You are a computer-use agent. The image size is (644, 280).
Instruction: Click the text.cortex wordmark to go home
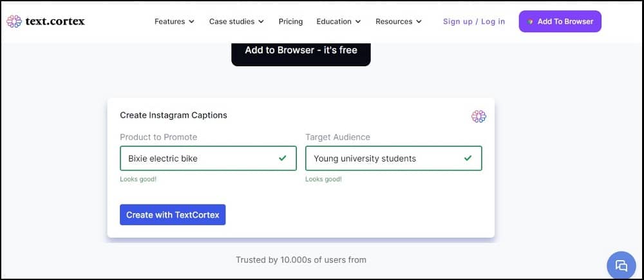[55, 21]
